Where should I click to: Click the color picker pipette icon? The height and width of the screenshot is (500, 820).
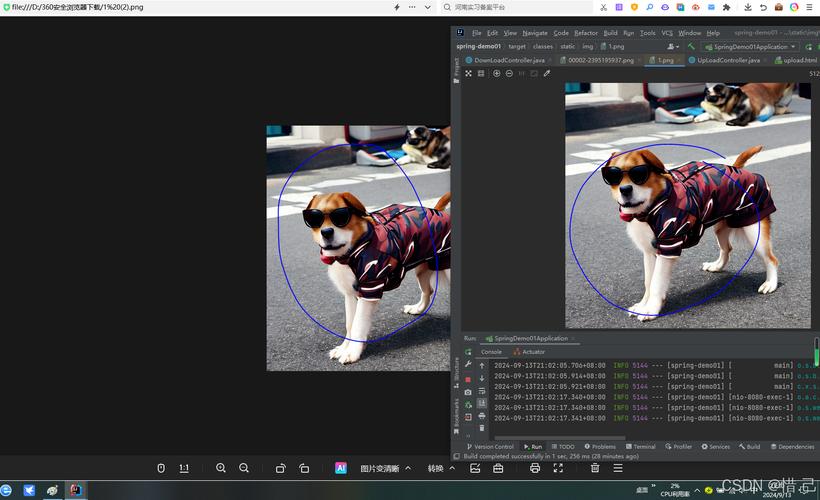point(547,74)
